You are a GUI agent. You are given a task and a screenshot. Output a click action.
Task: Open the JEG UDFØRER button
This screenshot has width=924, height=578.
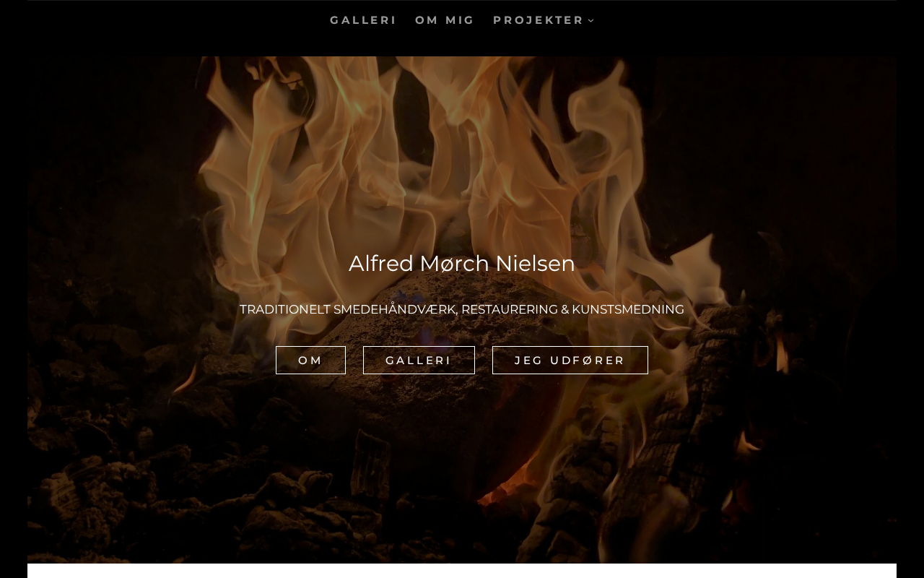click(570, 360)
